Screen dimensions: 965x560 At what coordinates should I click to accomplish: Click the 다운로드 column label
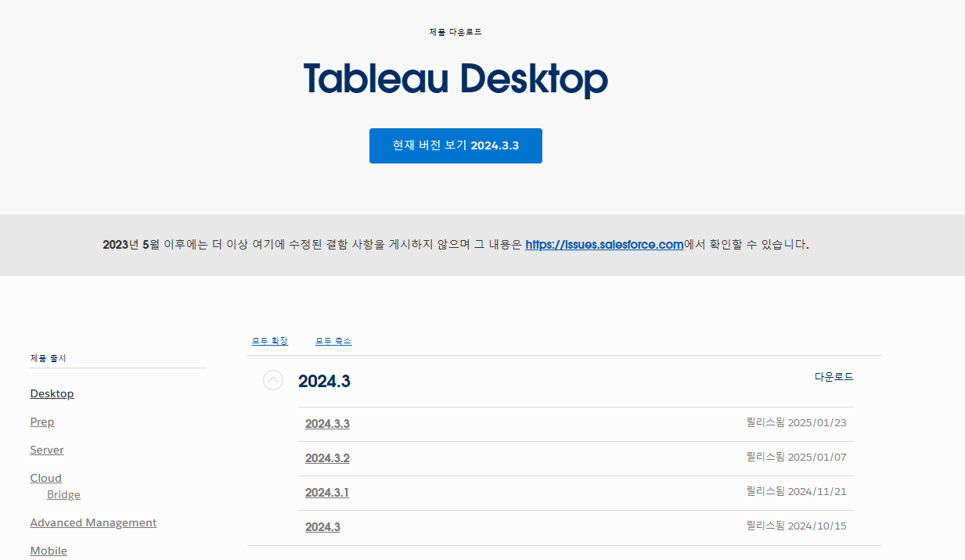[834, 376]
